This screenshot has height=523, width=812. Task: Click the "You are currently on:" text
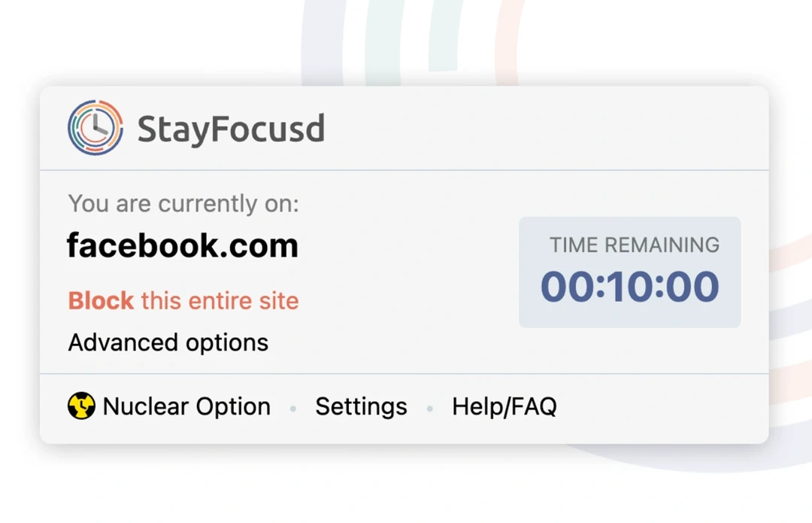coord(183,204)
